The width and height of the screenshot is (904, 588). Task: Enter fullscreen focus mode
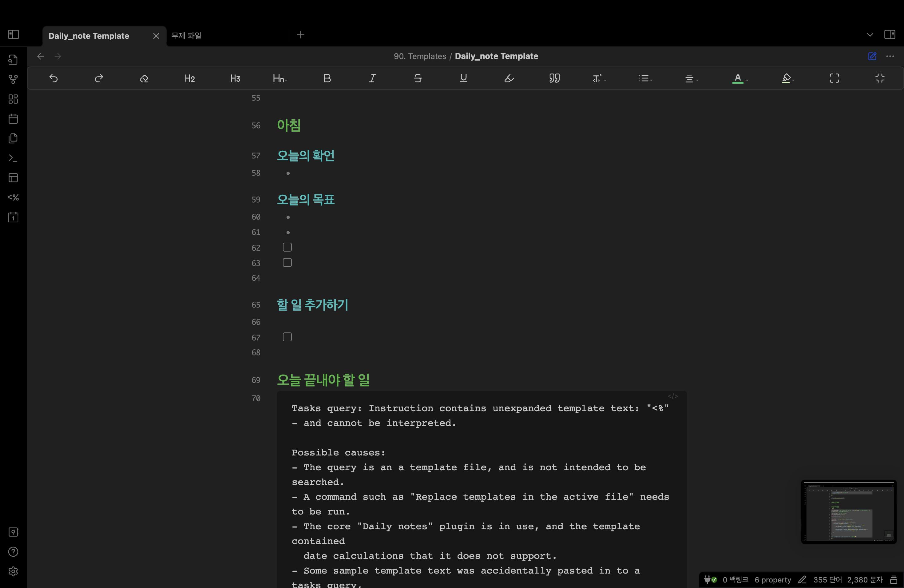pos(835,78)
